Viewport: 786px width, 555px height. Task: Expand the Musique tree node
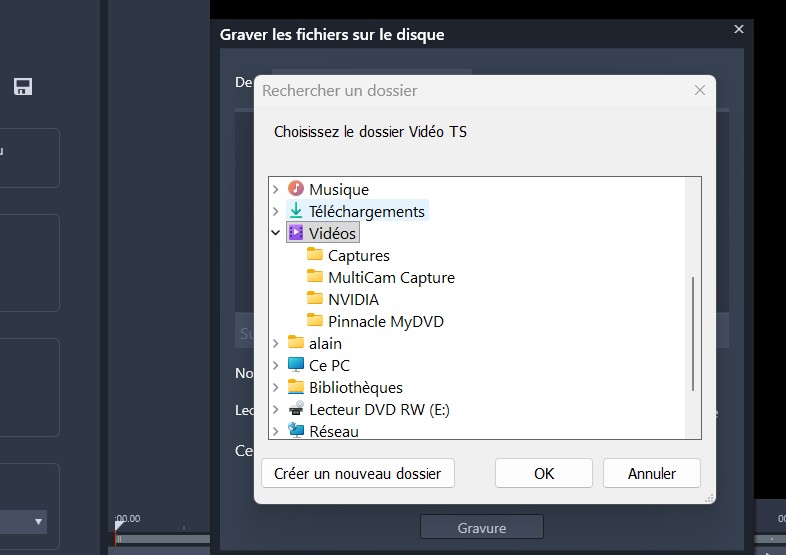tap(276, 189)
